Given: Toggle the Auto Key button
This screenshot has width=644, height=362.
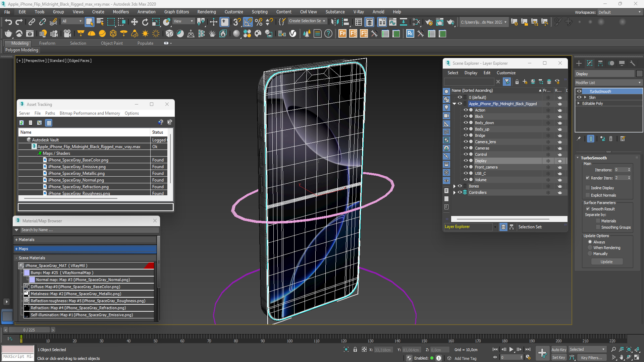Looking at the screenshot, I should pyautogui.click(x=559, y=350).
